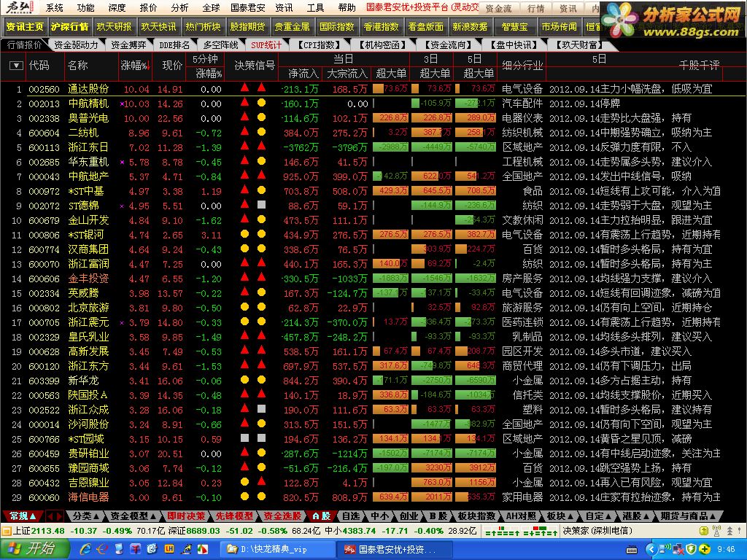
Task: Open the Windows 开始 Start button
Action: pos(34,549)
